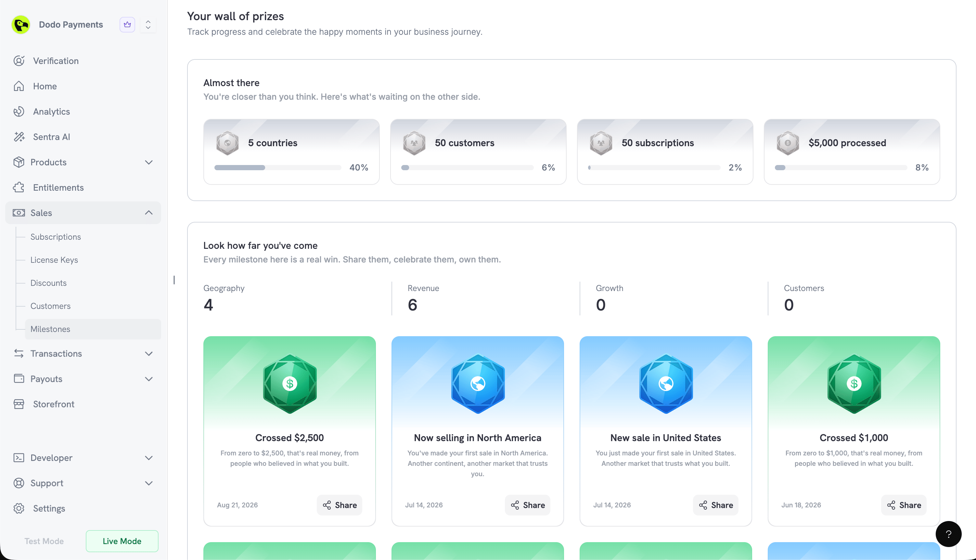Viewport: 976px width, 560px height.
Task: Collapse the Sales menu chevron
Action: [x=149, y=213]
